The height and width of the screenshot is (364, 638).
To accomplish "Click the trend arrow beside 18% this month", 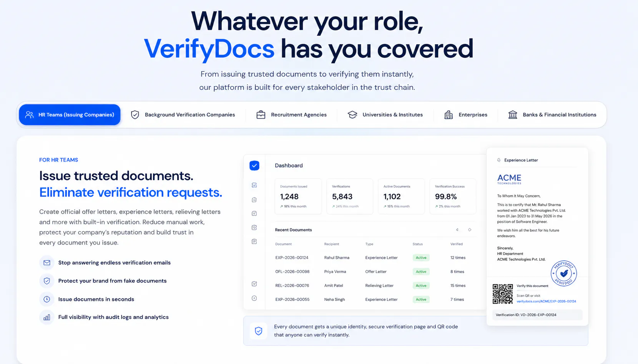I will [x=282, y=207].
